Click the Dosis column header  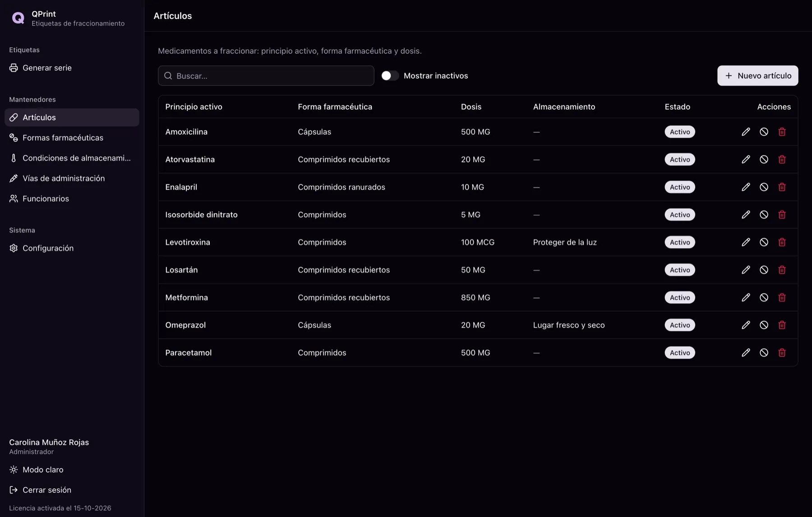pos(471,107)
